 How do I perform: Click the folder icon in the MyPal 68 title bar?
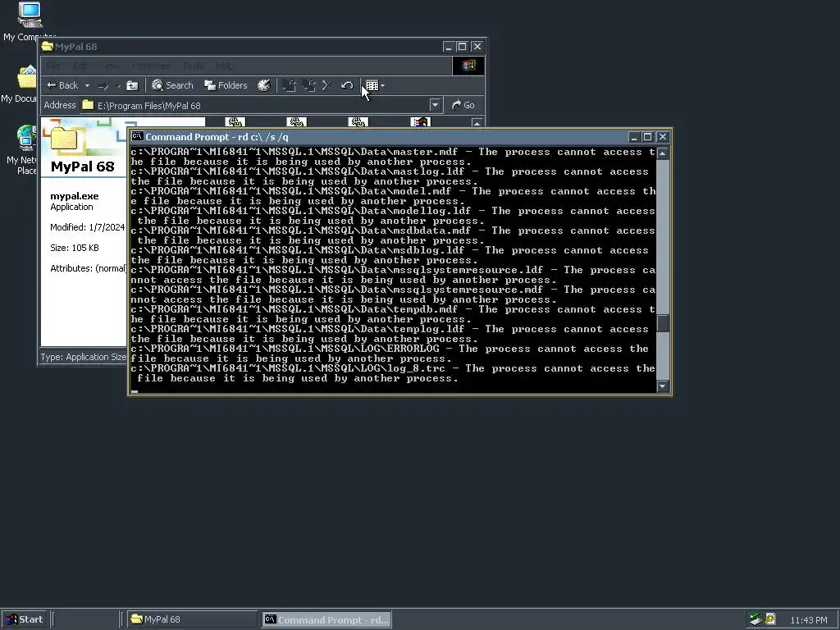click(48, 47)
